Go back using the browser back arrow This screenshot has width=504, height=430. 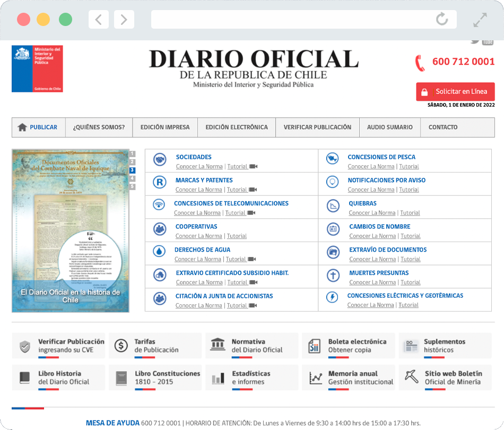(98, 20)
